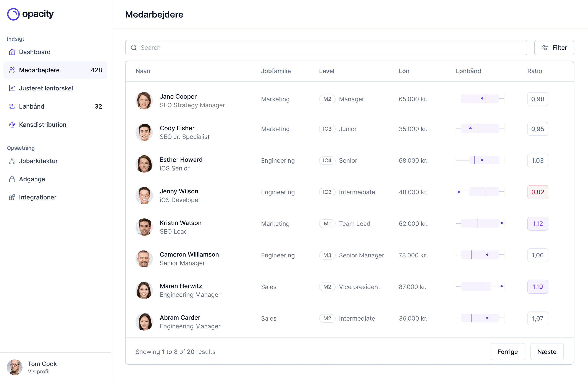The image size is (588, 382).
Task: Navigate to the Dashboard menu entry
Action: (x=35, y=52)
